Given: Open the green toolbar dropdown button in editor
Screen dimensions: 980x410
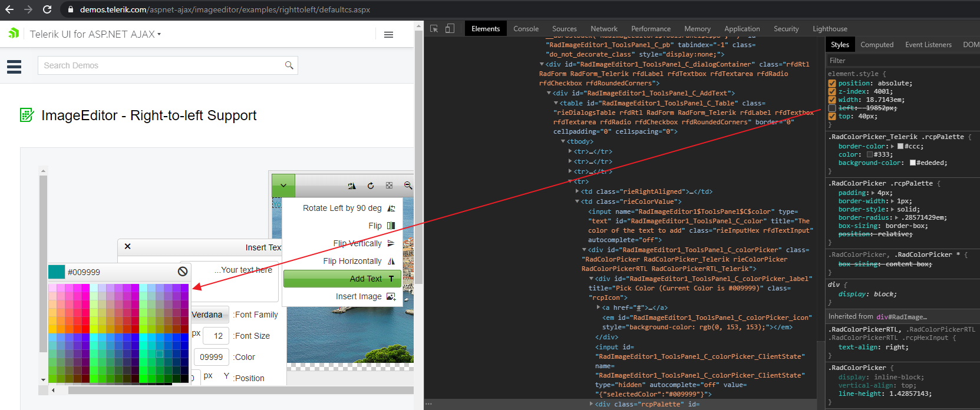Looking at the screenshot, I should pos(283,186).
